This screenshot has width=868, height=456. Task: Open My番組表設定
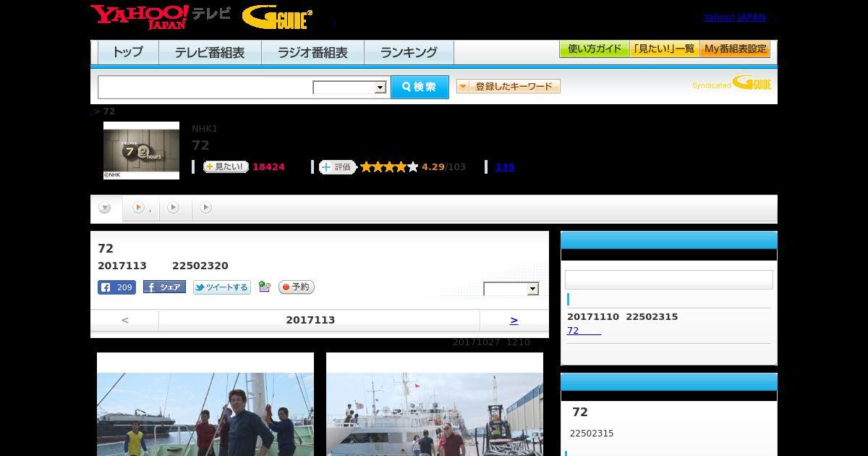[x=735, y=49]
